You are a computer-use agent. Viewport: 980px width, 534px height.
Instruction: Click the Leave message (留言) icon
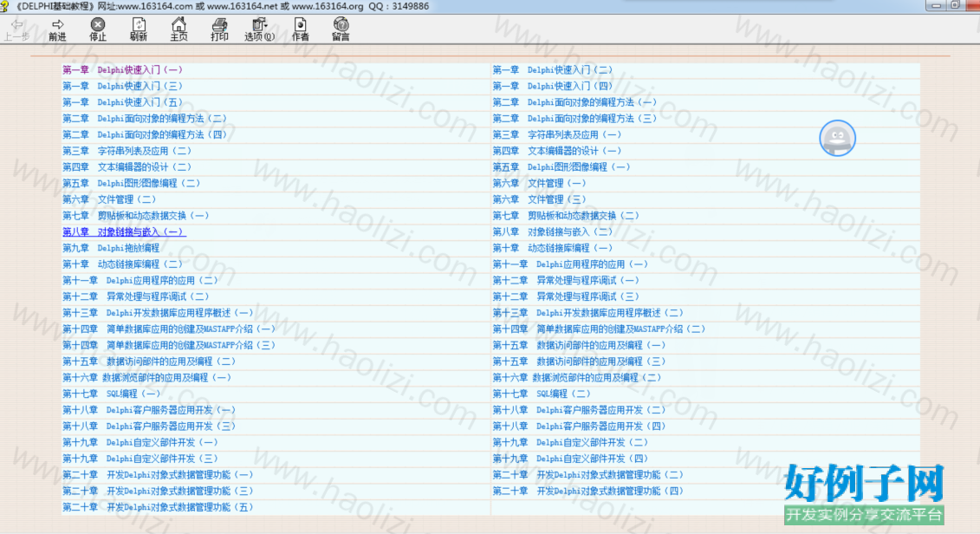pyautogui.click(x=341, y=29)
